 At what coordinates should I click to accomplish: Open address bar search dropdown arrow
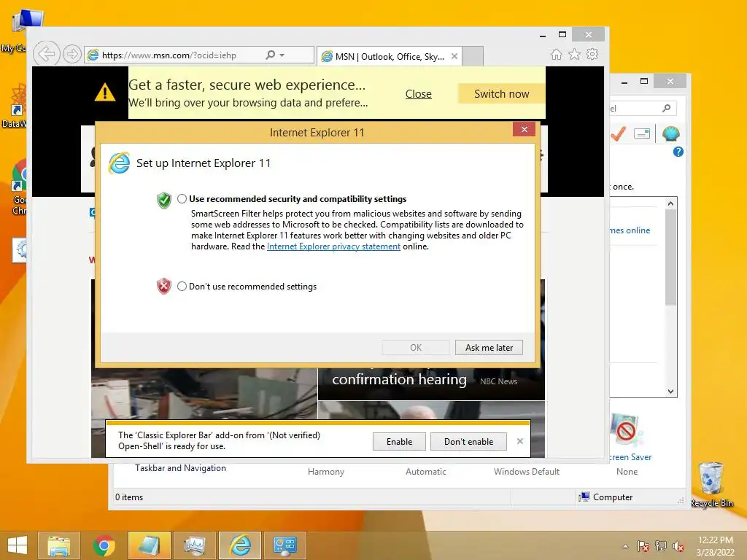pos(282,55)
